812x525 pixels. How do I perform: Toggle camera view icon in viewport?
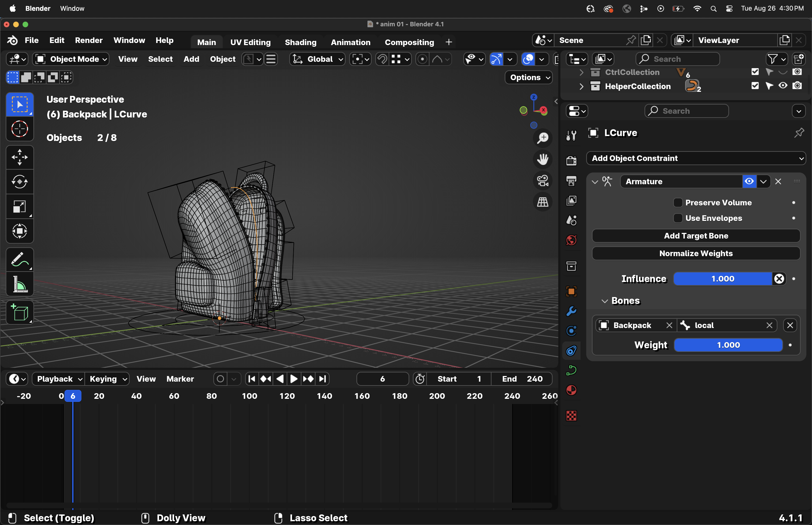(543, 181)
